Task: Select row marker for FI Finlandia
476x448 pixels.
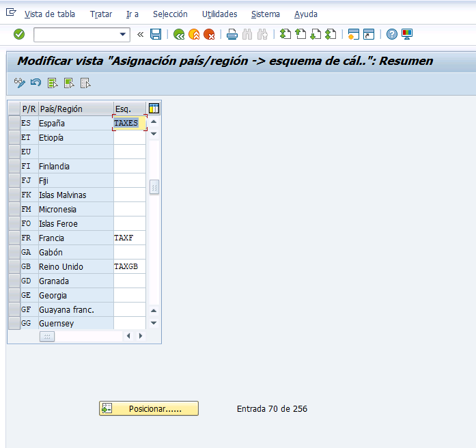Action: (14, 166)
